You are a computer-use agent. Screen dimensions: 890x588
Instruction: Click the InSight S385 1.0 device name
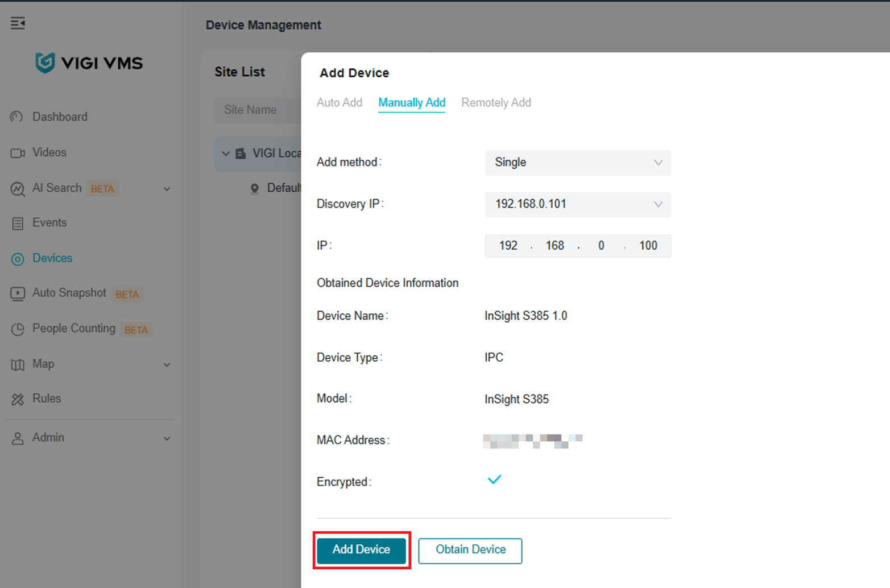pyautogui.click(x=526, y=316)
